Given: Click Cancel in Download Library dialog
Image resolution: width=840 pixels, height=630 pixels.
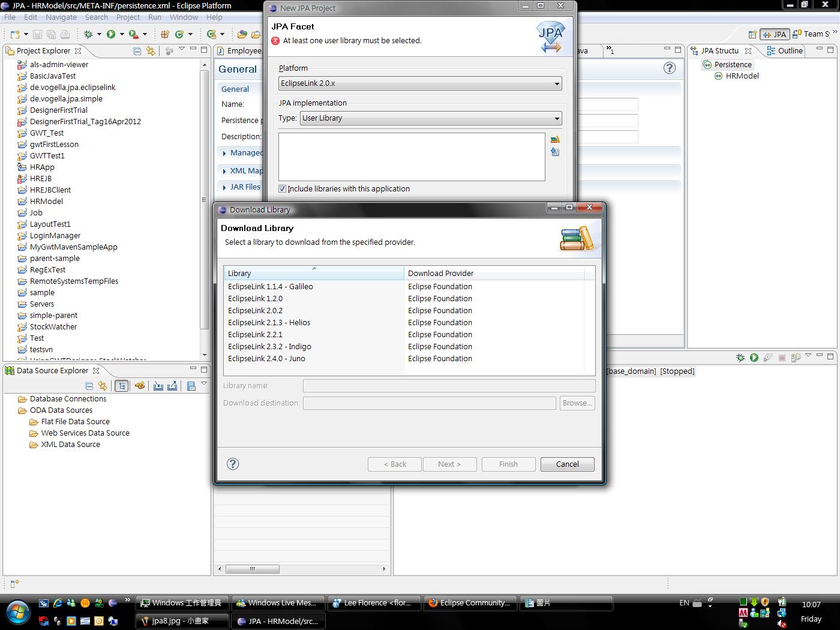Looking at the screenshot, I should (568, 464).
